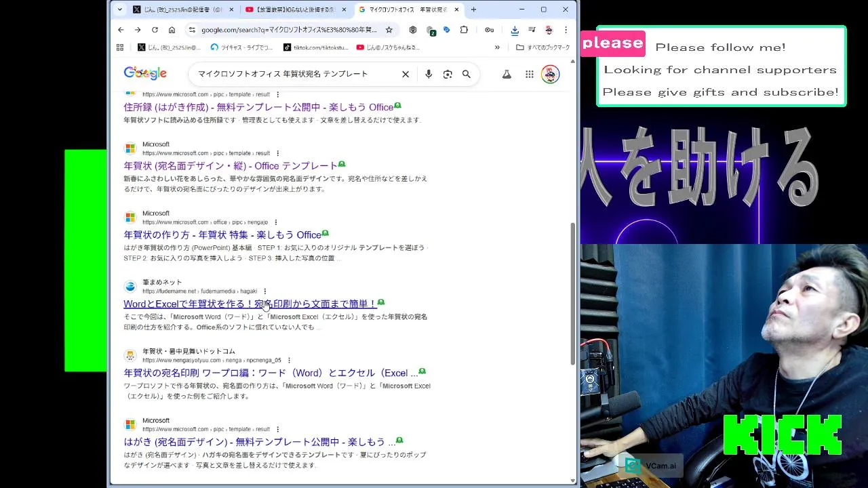Image resolution: width=868 pixels, height=488 pixels.
Task: Open the Extensions puzzle icon
Action: point(464,30)
